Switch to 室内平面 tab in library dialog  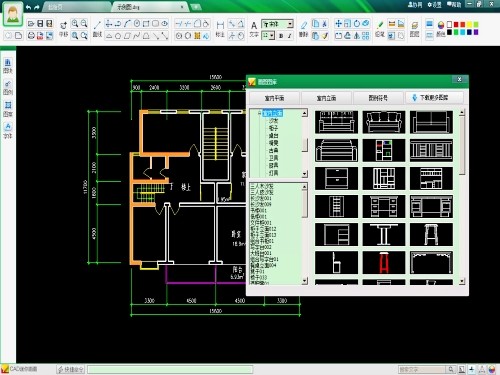click(274, 98)
